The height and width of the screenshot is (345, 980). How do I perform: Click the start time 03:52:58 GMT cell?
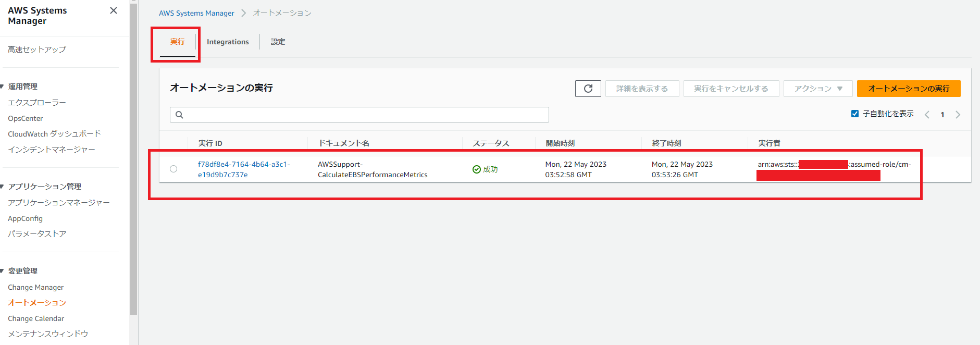tap(576, 169)
